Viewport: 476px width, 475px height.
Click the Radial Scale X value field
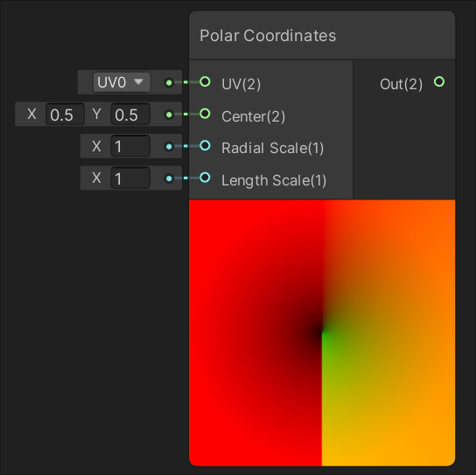[x=130, y=146]
